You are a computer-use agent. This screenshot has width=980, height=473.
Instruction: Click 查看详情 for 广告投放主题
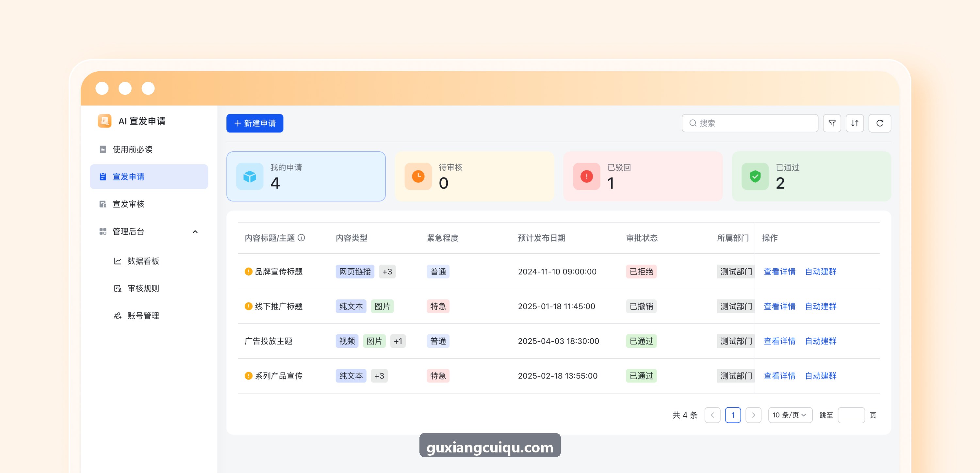click(779, 341)
